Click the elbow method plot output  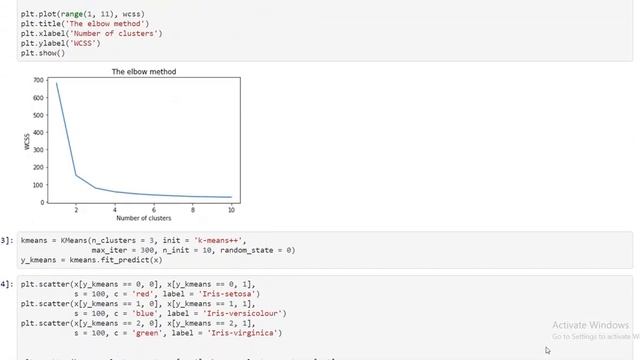click(x=132, y=144)
